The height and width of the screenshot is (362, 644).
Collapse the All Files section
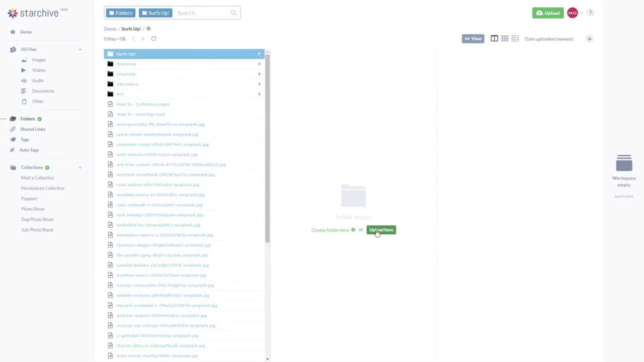pyautogui.click(x=79, y=49)
